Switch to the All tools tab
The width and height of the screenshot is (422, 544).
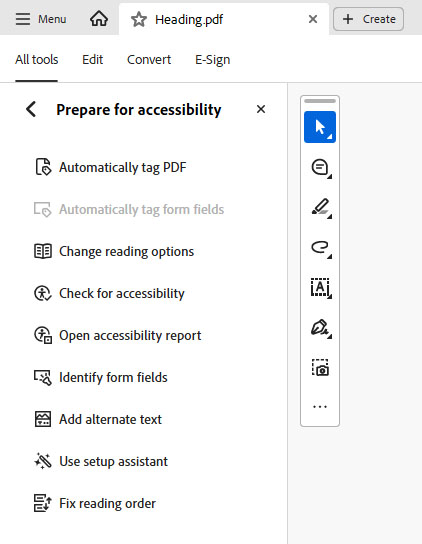click(36, 60)
